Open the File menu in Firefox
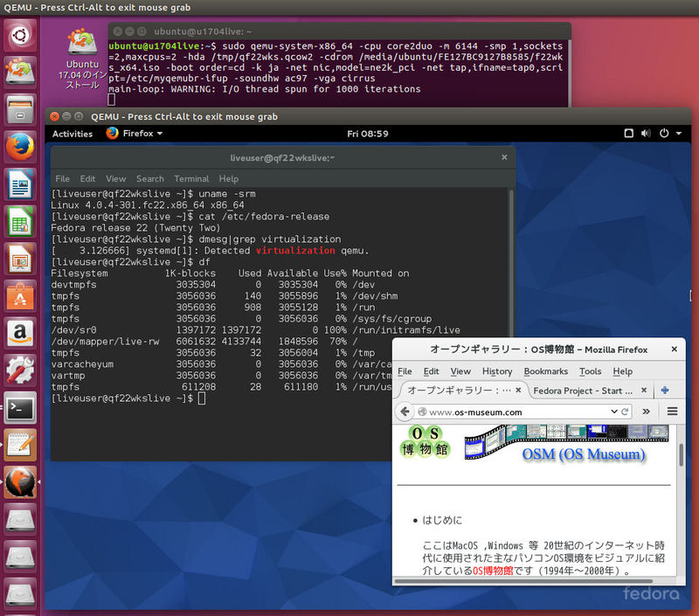 (x=405, y=371)
